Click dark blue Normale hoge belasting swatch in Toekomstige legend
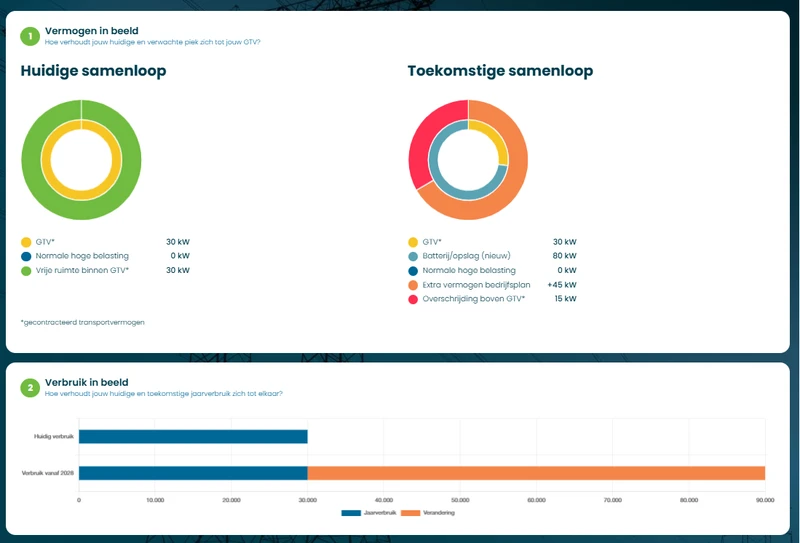This screenshot has width=800, height=543. (x=413, y=270)
